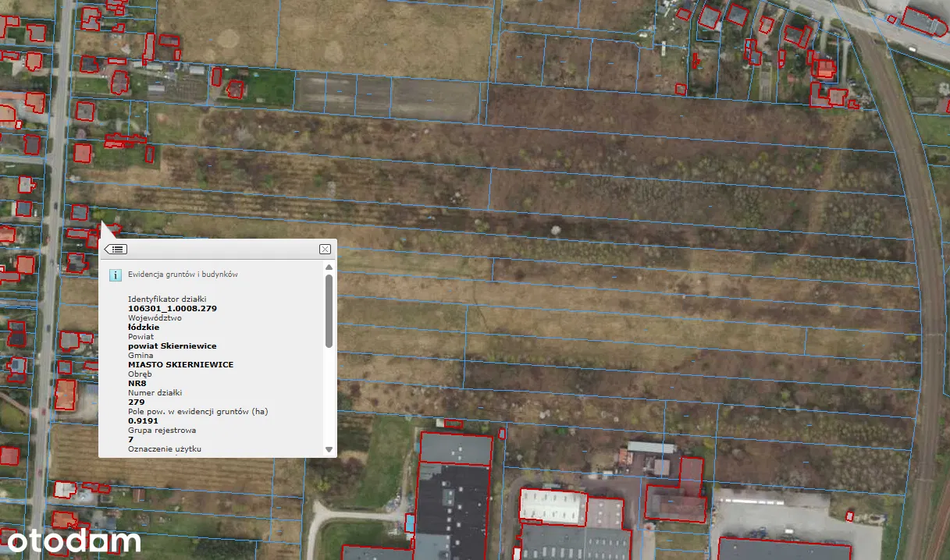The image size is (950, 560).
Task: Select the white-roofed building at map bottom
Action: (553, 507)
